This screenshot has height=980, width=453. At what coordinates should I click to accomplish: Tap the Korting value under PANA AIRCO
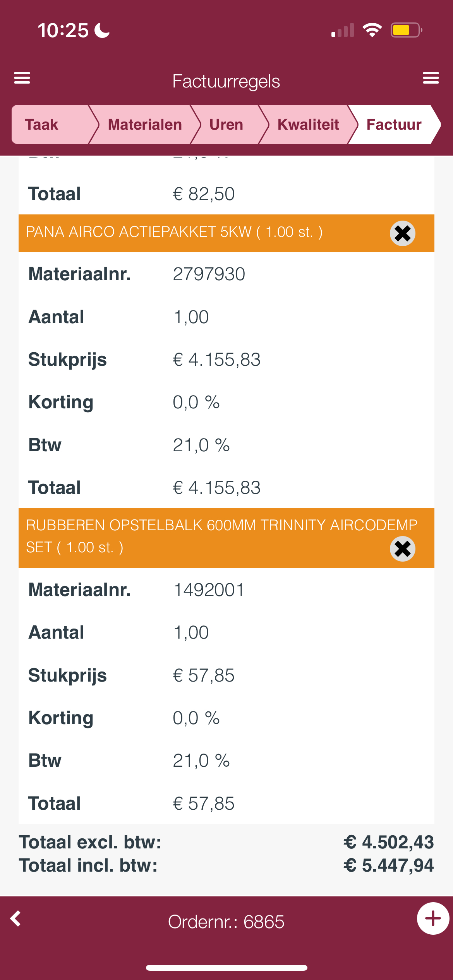tap(196, 403)
